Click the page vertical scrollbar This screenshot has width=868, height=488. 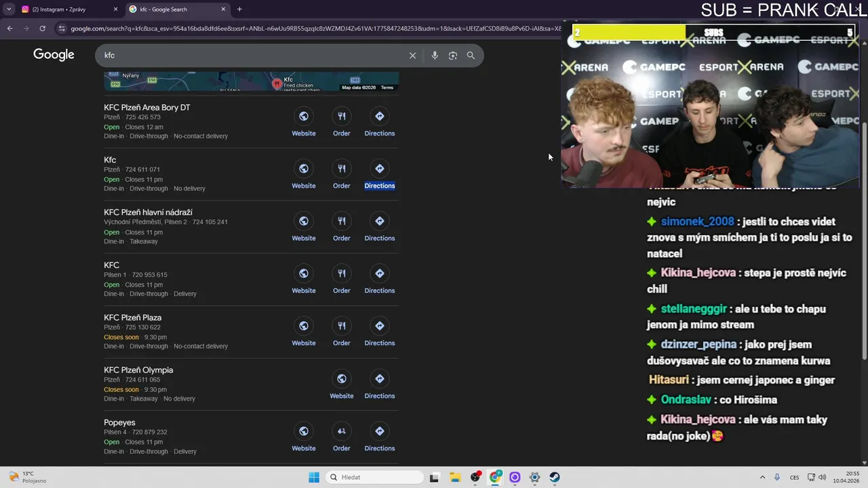point(864,241)
